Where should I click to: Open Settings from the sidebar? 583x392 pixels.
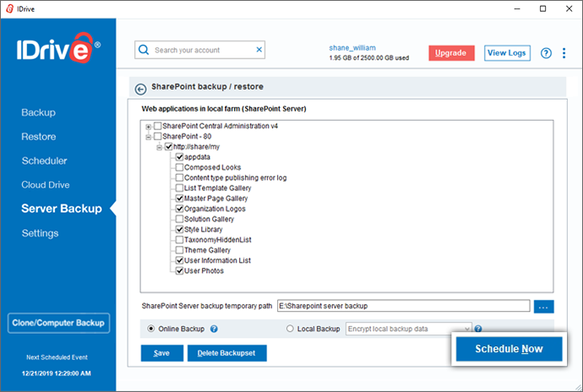[x=41, y=233]
